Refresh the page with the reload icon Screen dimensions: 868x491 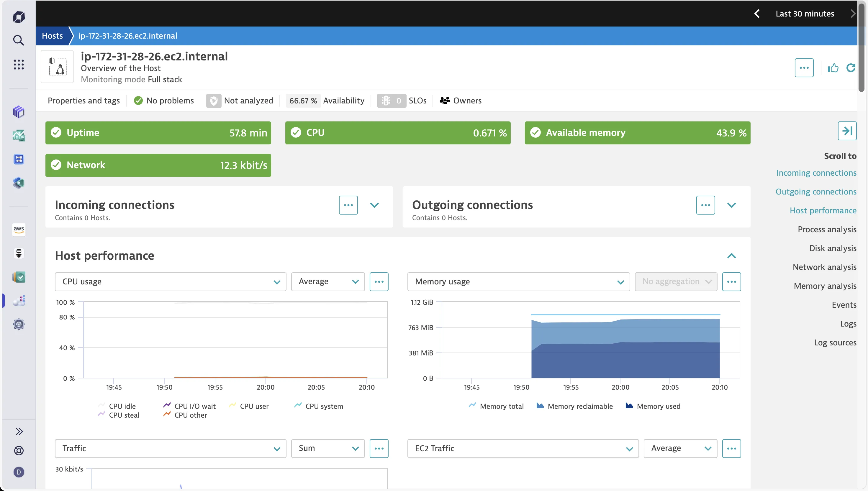pyautogui.click(x=851, y=68)
